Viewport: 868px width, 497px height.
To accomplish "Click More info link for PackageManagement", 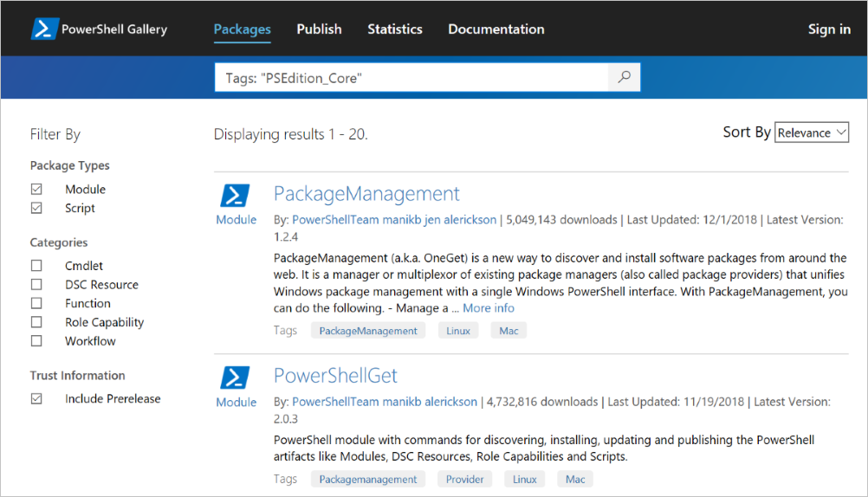I will tap(489, 308).
